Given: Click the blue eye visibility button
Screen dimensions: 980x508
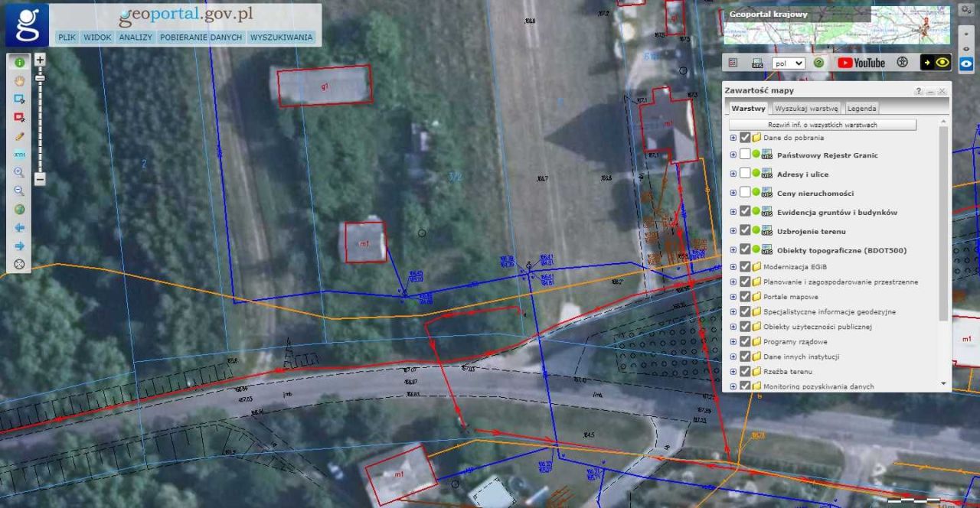Looking at the screenshot, I should point(966,63).
